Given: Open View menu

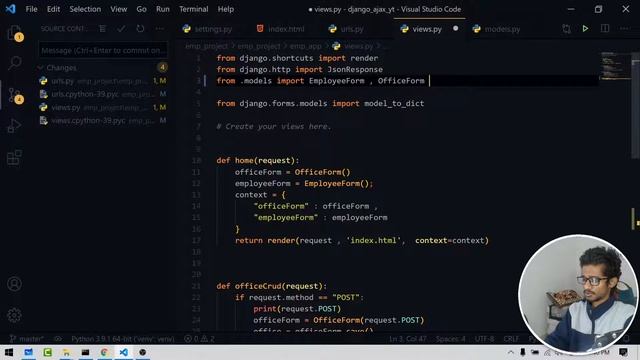Looking at the screenshot, I should 118,9.
